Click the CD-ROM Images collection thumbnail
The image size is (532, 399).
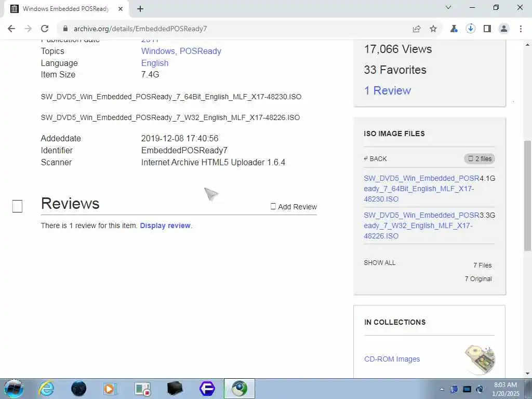tap(480, 360)
